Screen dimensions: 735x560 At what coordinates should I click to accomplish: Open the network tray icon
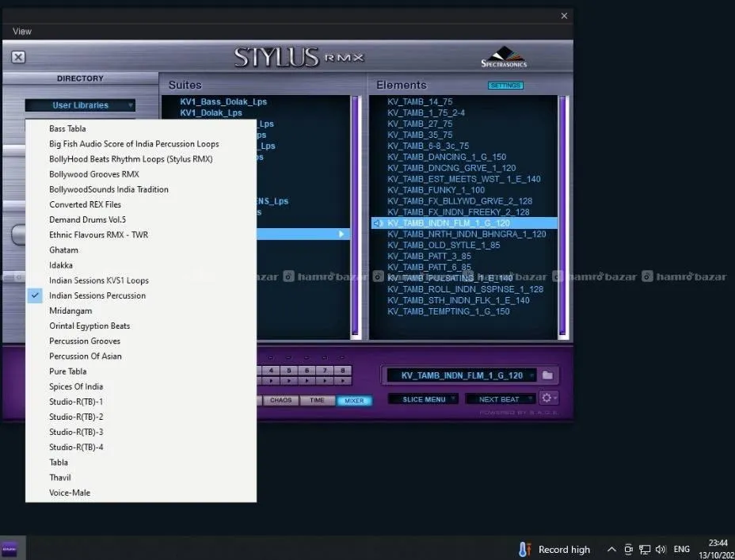(x=645, y=549)
